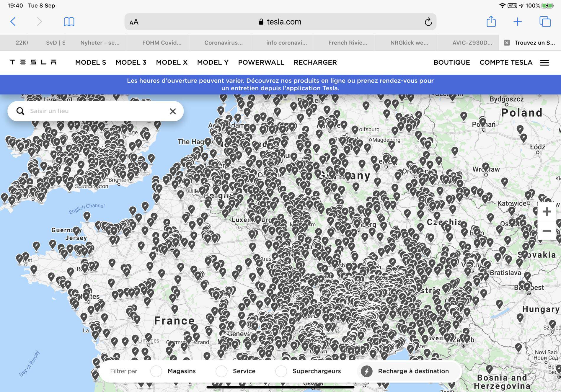This screenshot has width=561, height=392.
Task: Open the MODEL S menu item
Action: (91, 62)
